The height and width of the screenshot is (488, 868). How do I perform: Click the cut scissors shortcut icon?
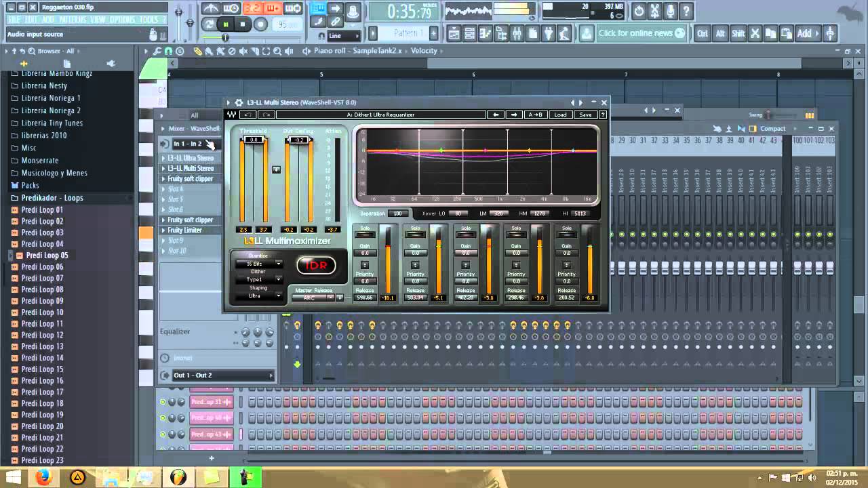755,33
